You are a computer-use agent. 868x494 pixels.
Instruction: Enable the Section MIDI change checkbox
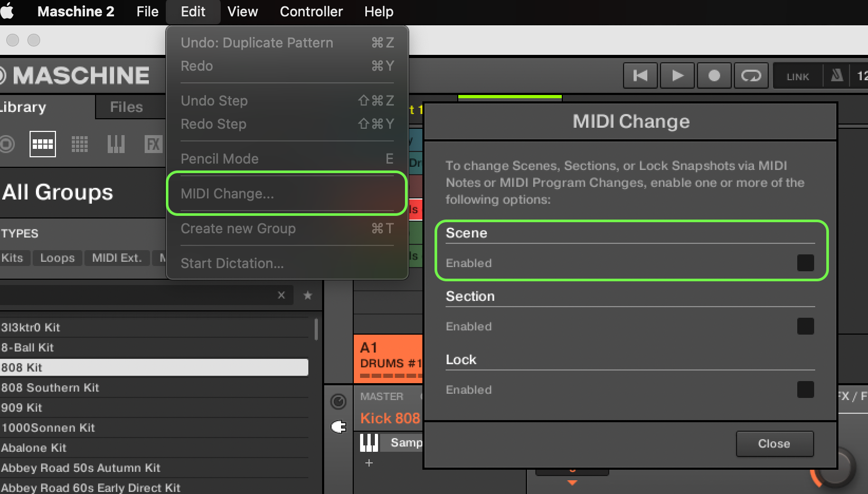click(805, 326)
